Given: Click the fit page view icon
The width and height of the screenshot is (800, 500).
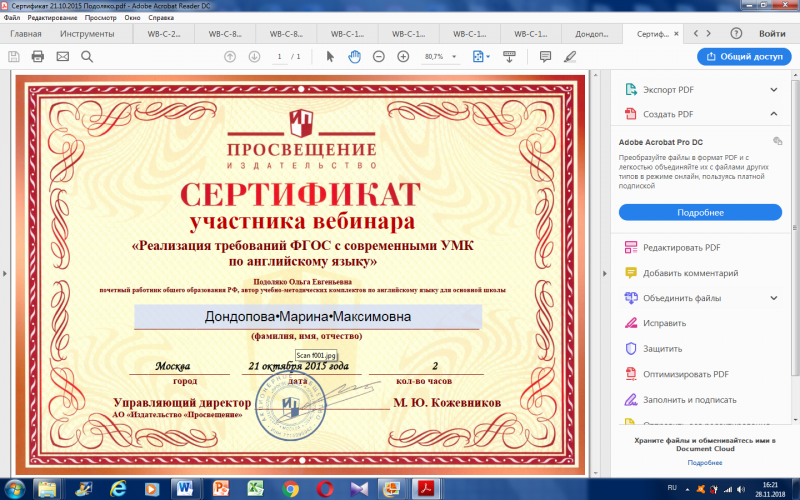Looking at the screenshot, I should click(478, 56).
